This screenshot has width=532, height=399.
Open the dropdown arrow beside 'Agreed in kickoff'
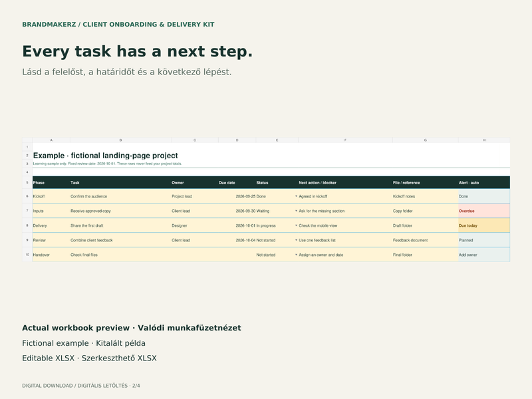(296, 196)
